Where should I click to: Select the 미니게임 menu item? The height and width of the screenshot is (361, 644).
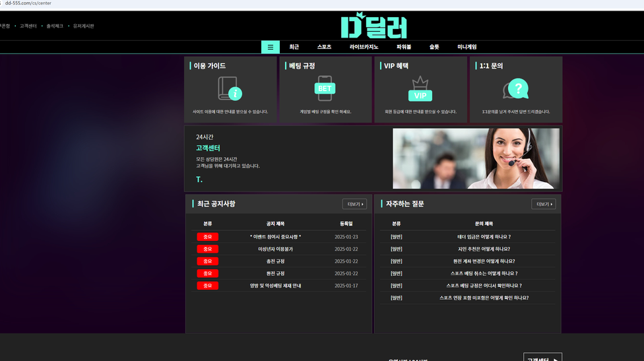[467, 47]
